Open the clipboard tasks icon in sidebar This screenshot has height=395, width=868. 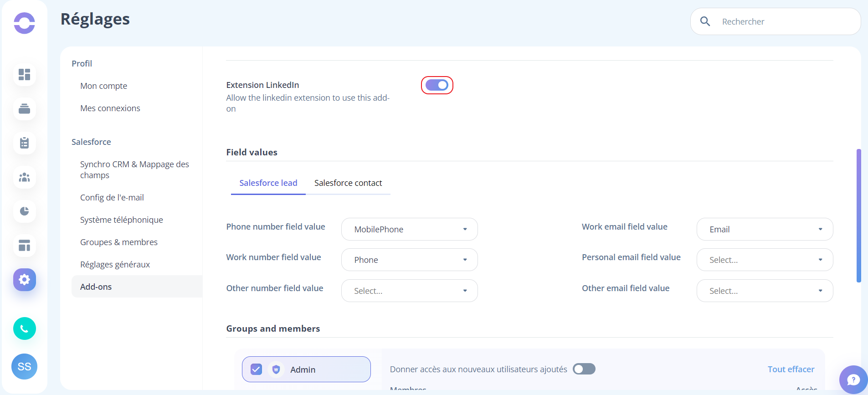25,143
